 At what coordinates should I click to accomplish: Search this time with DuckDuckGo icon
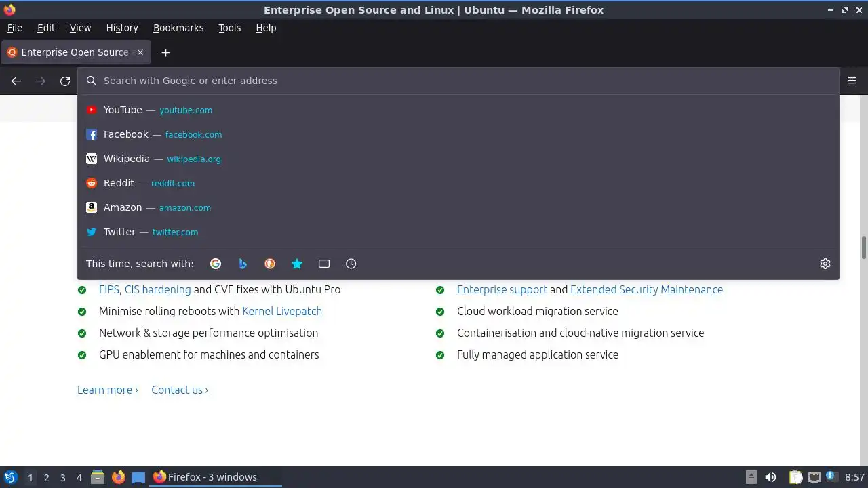click(270, 264)
